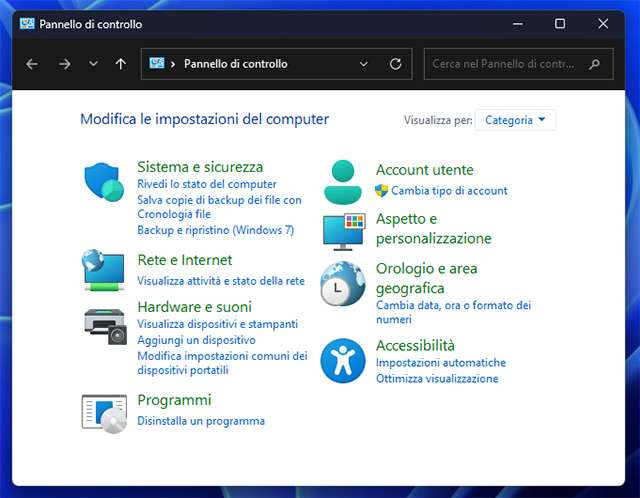This screenshot has height=498, width=640.
Task: Expand the address bar history dropdown
Action: 363,64
